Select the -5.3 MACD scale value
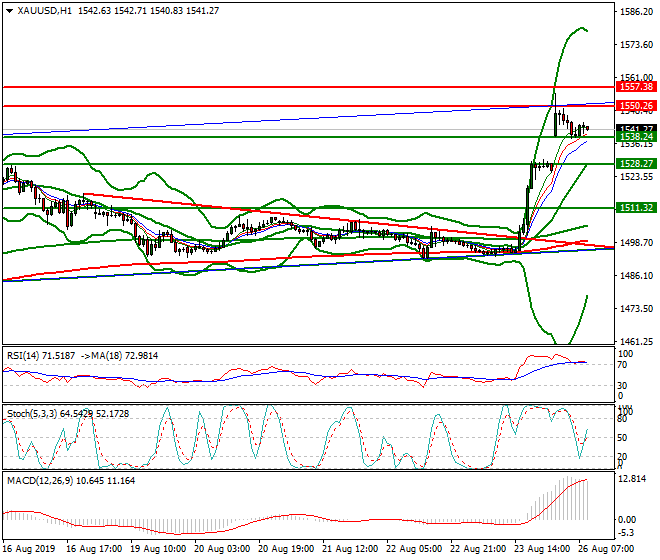The image size is (660, 560). click(627, 533)
